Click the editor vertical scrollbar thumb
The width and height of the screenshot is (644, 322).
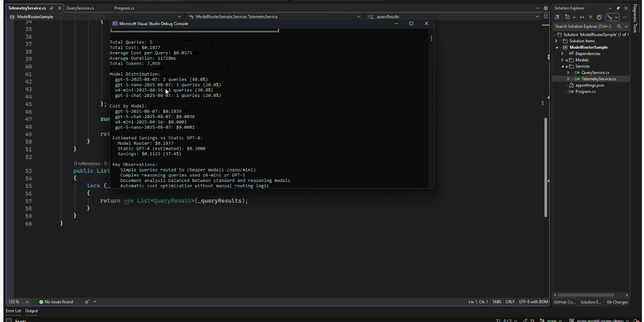pos(545,167)
